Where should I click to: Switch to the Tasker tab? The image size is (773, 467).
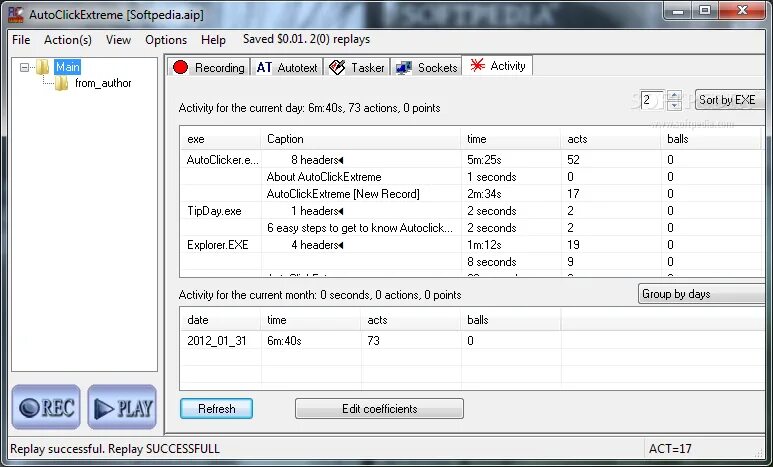tap(357, 68)
